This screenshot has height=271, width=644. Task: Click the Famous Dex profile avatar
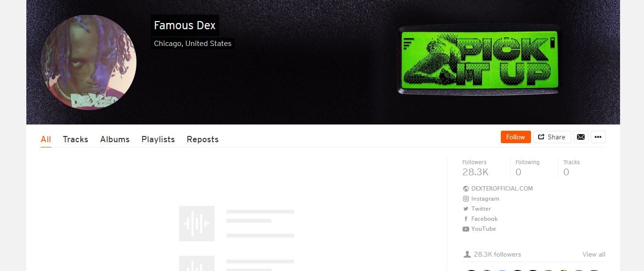89,62
